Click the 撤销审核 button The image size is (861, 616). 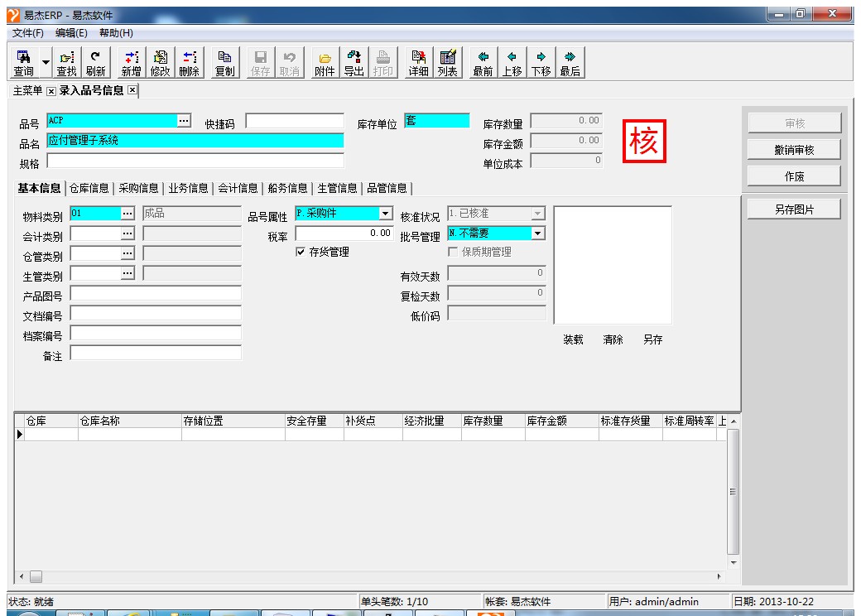[794, 150]
